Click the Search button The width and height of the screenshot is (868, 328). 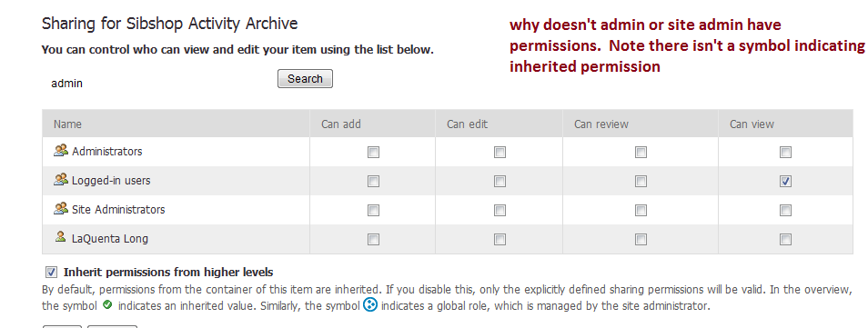[305, 78]
